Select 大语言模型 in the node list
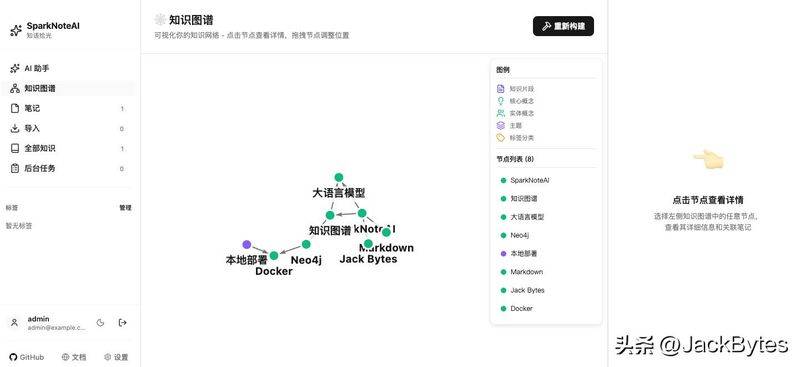The width and height of the screenshot is (800, 367). tap(546, 217)
